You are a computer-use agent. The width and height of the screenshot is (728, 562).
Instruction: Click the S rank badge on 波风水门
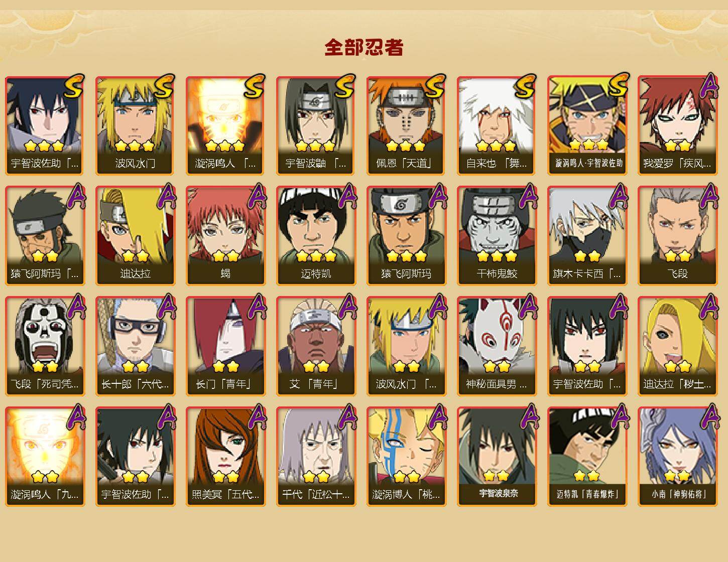coord(164,86)
